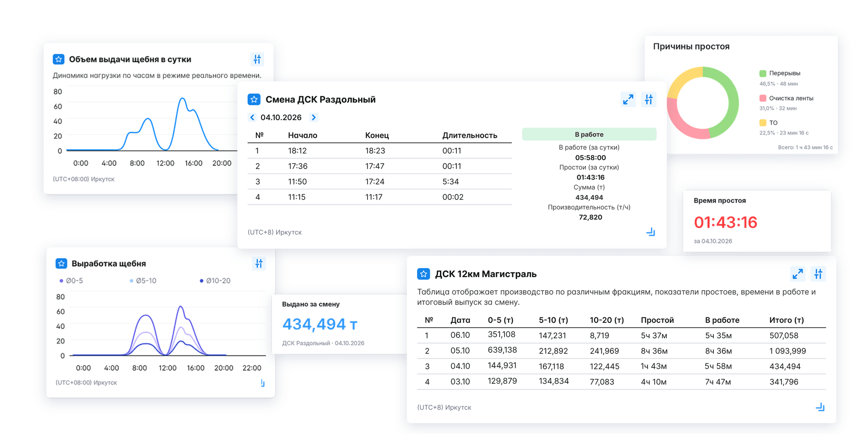Screen dimensions: 868x434
Task: Open filter settings on ДСК 12км Магистраль
Action: (818, 274)
